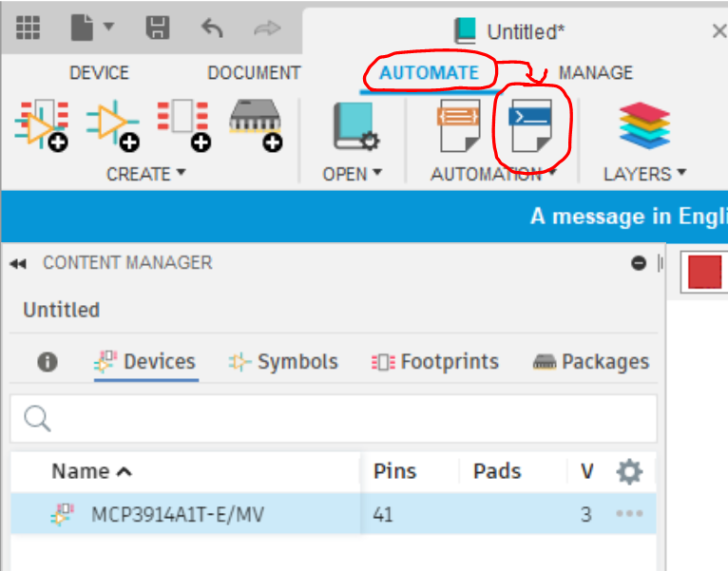Open the three-dot menu for MCP3914A1T-E/MV
Screen dimensions: 728x571
click(x=629, y=513)
